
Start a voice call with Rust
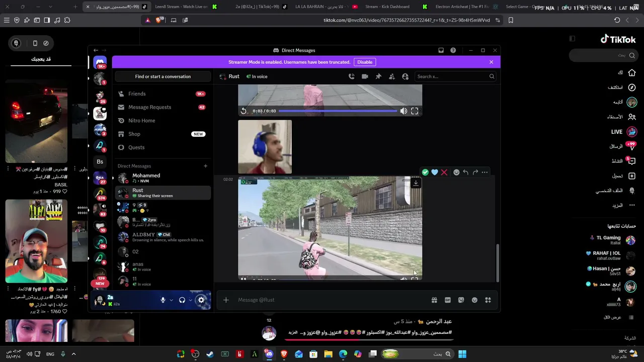[x=351, y=76]
